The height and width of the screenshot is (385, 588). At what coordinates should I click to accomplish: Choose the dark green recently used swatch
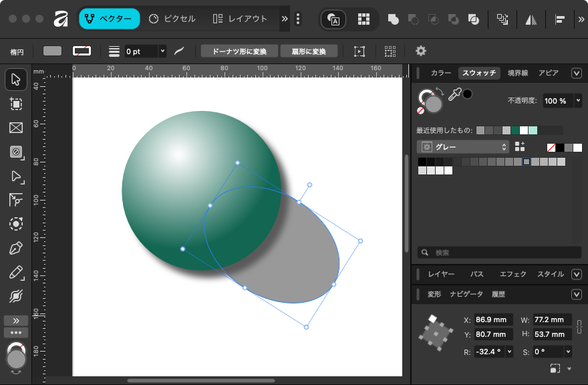point(515,130)
